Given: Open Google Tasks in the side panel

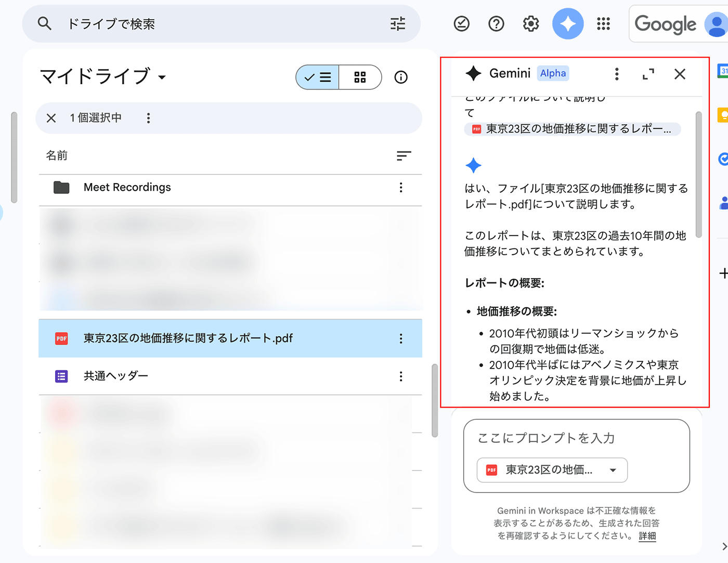Looking at the screenshot, I should 723,159.
